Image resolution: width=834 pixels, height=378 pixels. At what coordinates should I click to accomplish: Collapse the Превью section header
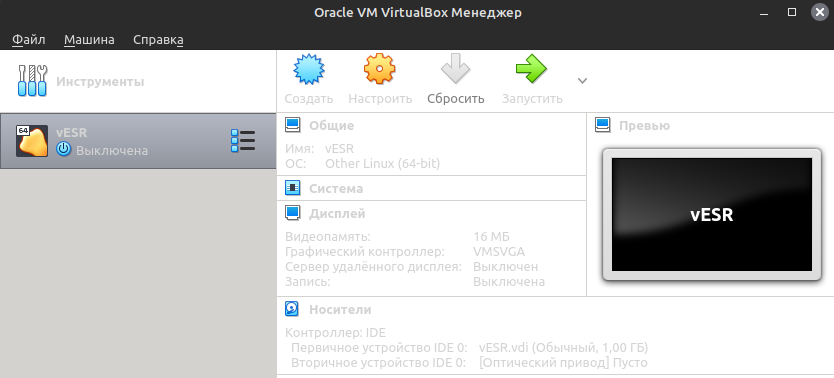click(x=644, y=125)
